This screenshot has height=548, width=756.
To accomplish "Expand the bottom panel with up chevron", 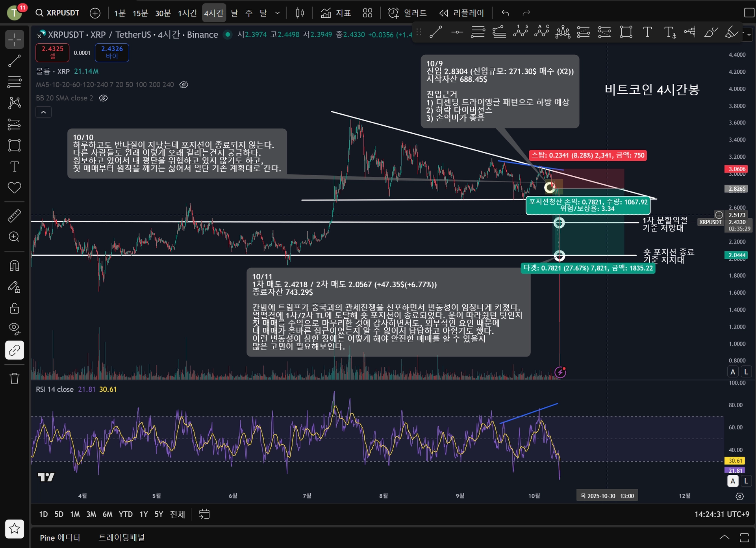I will pyautogui.click(x=724, y=537).
